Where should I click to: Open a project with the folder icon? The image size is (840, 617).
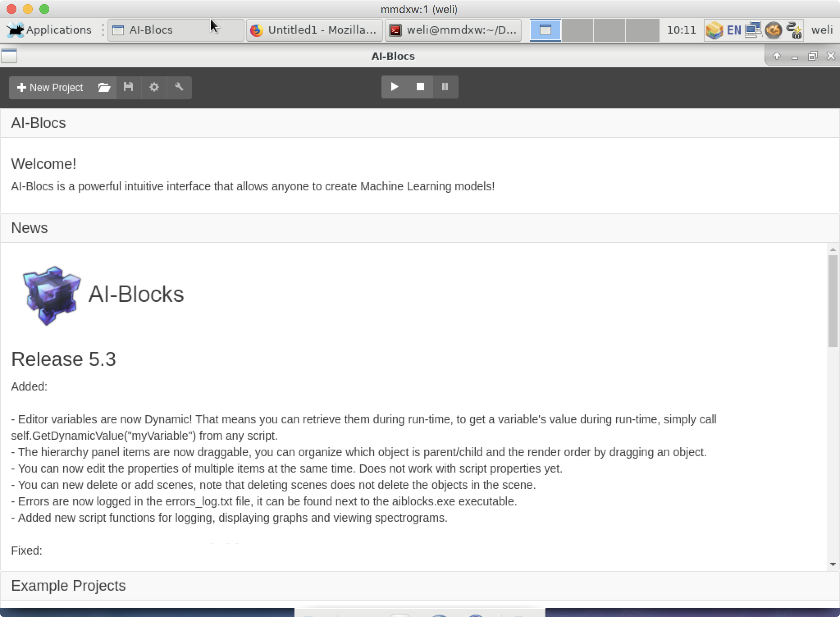tap(104, 87)
